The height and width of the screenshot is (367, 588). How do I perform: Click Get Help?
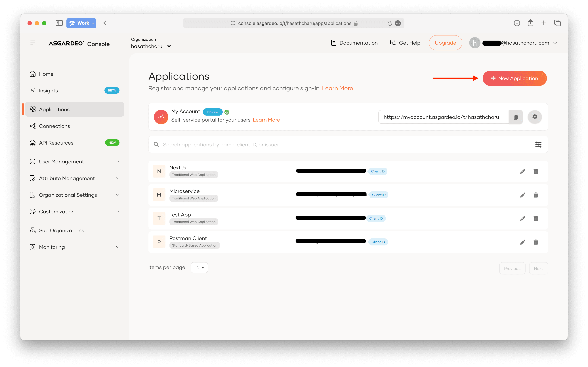405,43
